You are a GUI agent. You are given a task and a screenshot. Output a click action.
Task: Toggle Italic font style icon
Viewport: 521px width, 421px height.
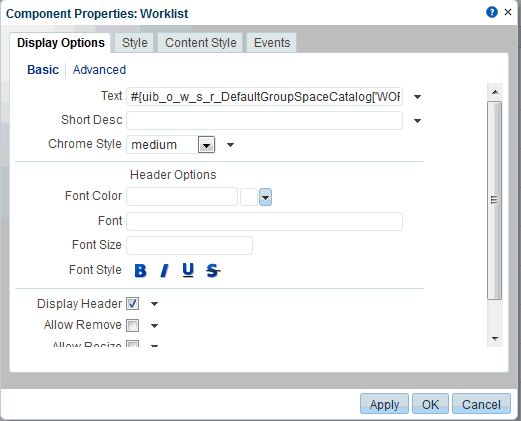(x=164, y=270)
